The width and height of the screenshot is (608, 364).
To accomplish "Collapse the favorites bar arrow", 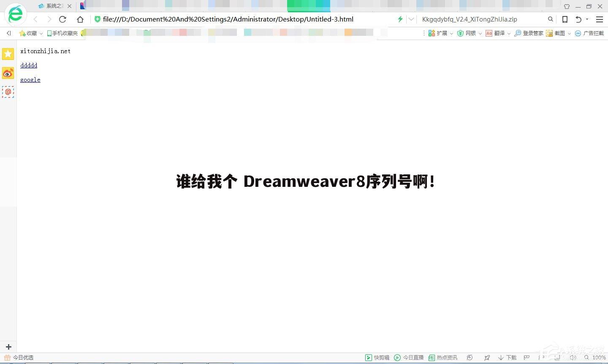I will [x=9, y=33].
